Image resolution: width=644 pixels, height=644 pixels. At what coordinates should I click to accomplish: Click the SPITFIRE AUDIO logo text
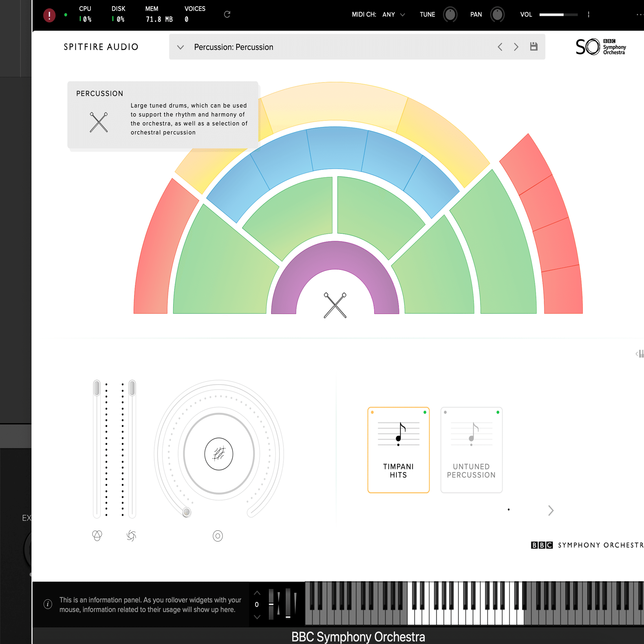tap(101, 47)
